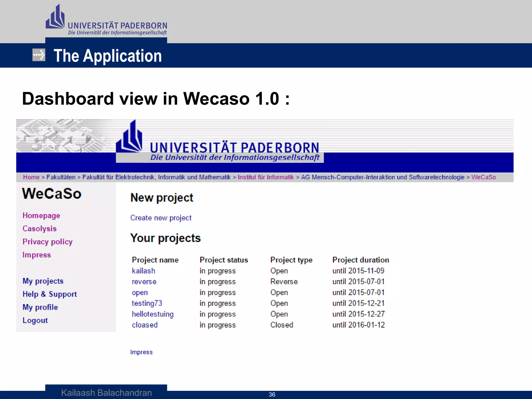Image resolution: width=532 pixels, height=399 pixels.
Task: Open the Fakultäten breadcrumb link
Action: click(61, 177)
